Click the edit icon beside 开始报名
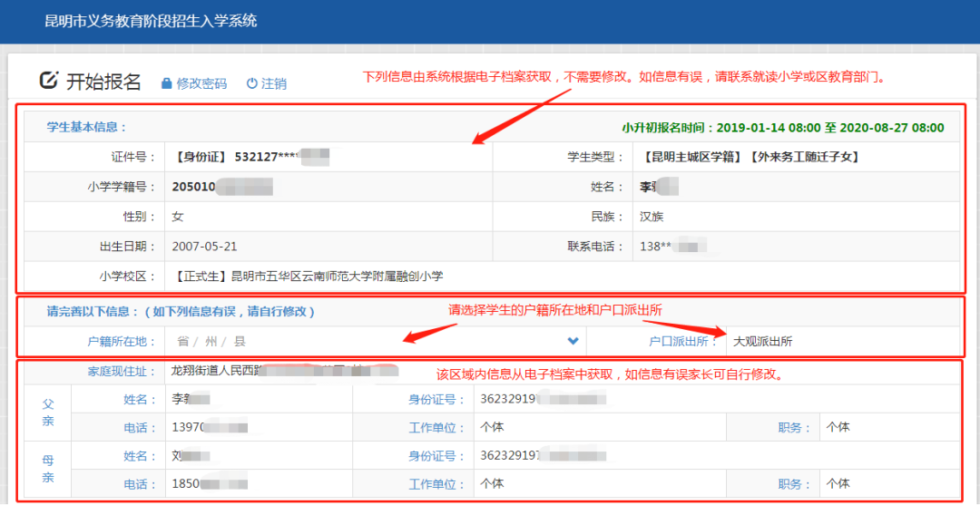This screenshot has height=505, width=980. coord(49,81)
